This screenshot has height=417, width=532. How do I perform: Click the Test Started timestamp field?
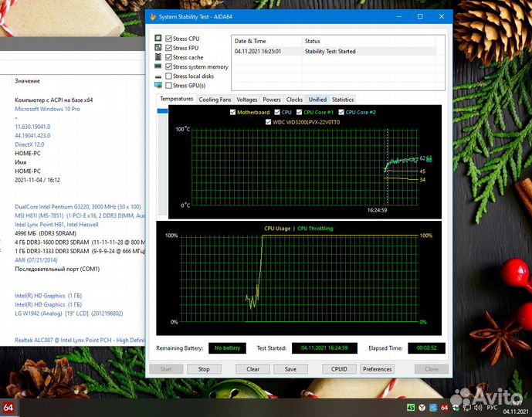click(324, 347)
